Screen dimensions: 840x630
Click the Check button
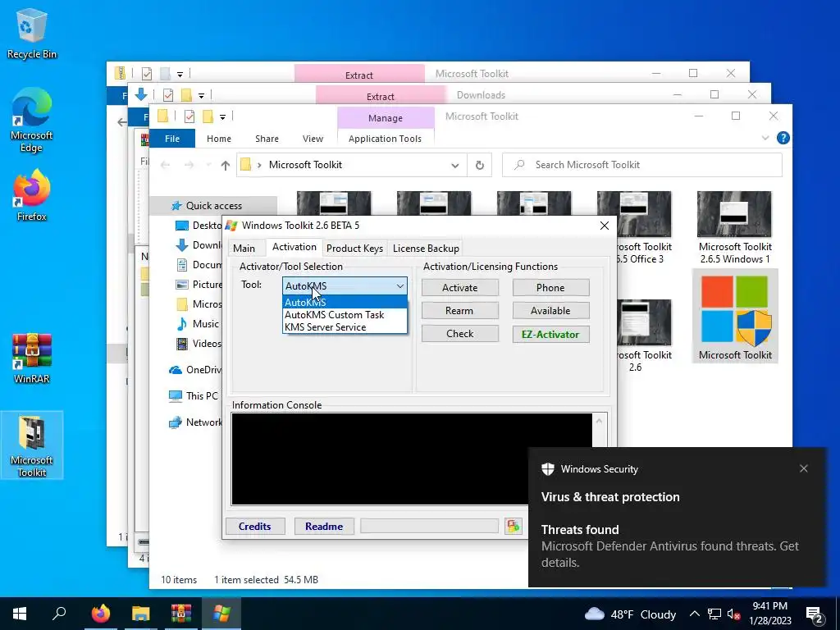tap(459, 334)
